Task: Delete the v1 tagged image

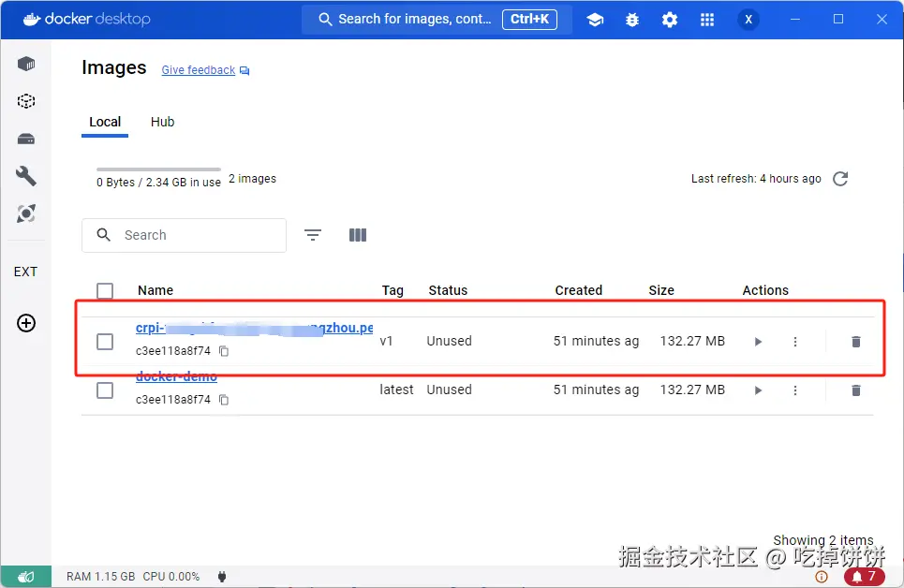Action: pyautogui.click(x=856, y=342)
